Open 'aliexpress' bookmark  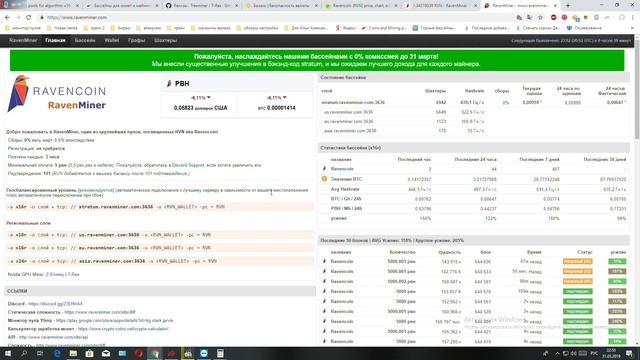[x=148, y=28]
